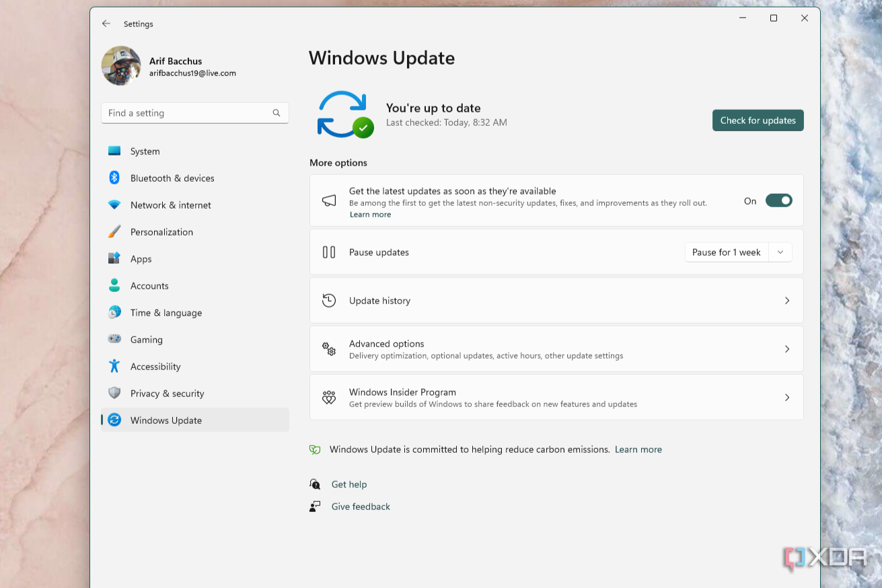Click the Apps label in sidebar

(141, 259)
